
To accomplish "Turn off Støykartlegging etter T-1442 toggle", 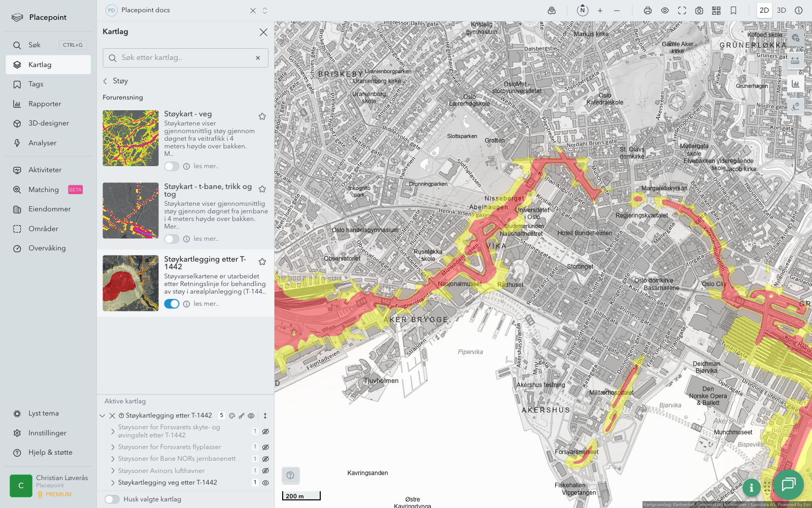I will [x=172, y=304].
